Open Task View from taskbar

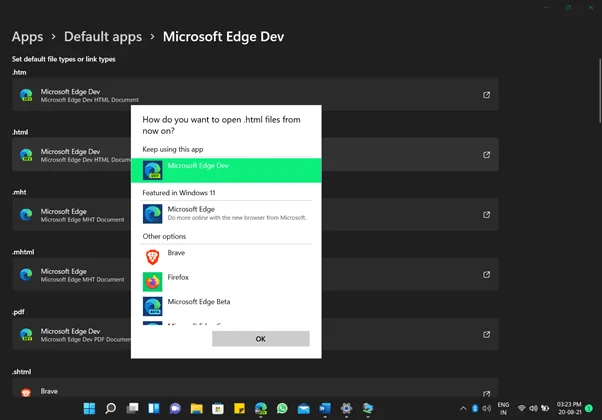(132, 408)
